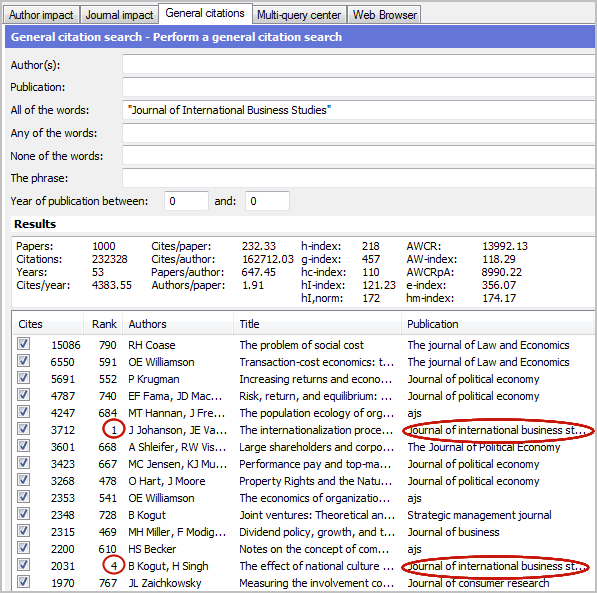
Task: Open the Web Browser tab
Action: click(384, 15)
